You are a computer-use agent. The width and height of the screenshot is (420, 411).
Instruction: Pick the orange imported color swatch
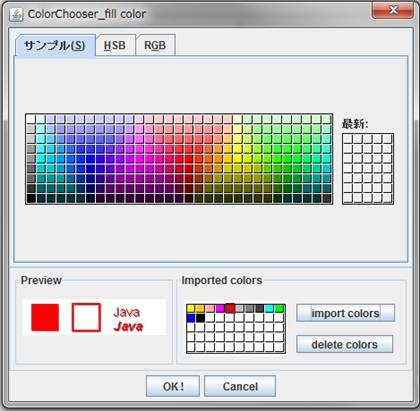(200, 308)
